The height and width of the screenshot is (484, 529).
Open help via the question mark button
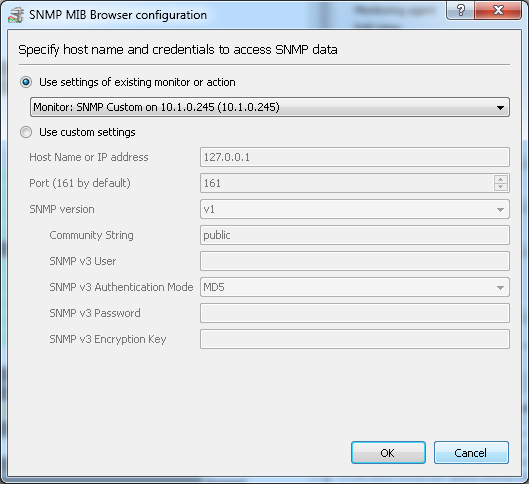(460, 10)
